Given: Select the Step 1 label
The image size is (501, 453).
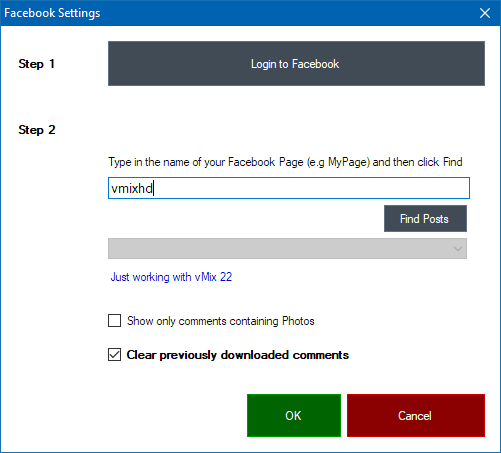Looking at the screenshot, I should click(36, 64).
